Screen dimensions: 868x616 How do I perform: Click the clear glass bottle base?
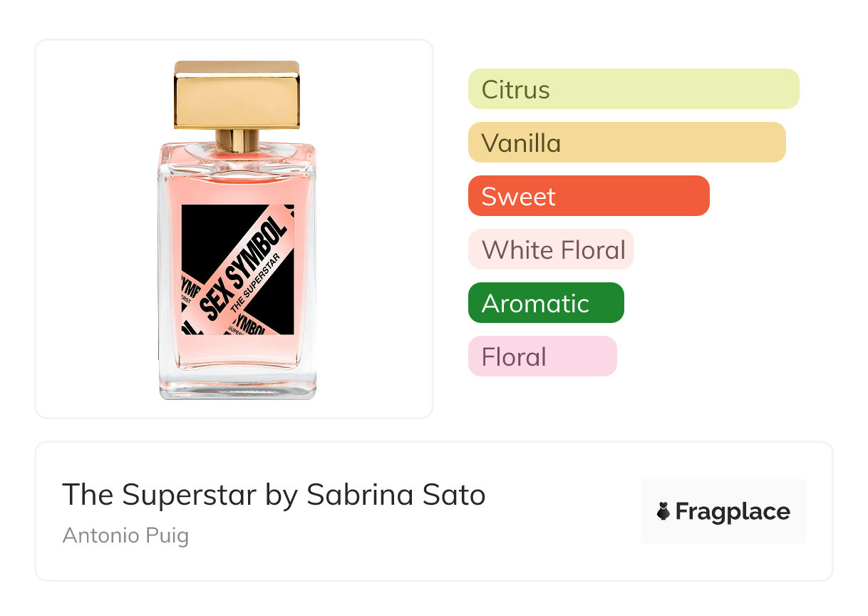pyautogui.click(x=237, y=381)
